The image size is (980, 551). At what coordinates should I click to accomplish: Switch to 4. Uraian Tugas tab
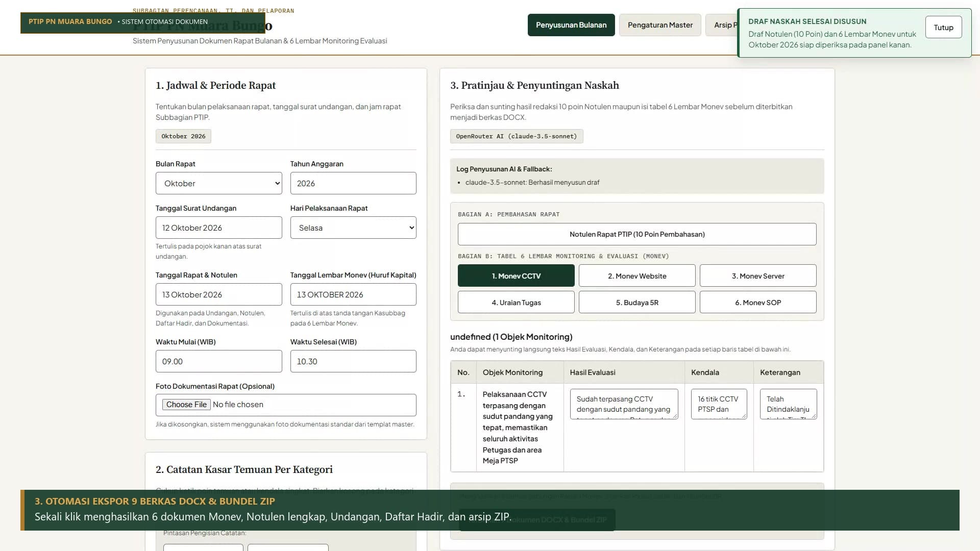(x=516, y=302)
